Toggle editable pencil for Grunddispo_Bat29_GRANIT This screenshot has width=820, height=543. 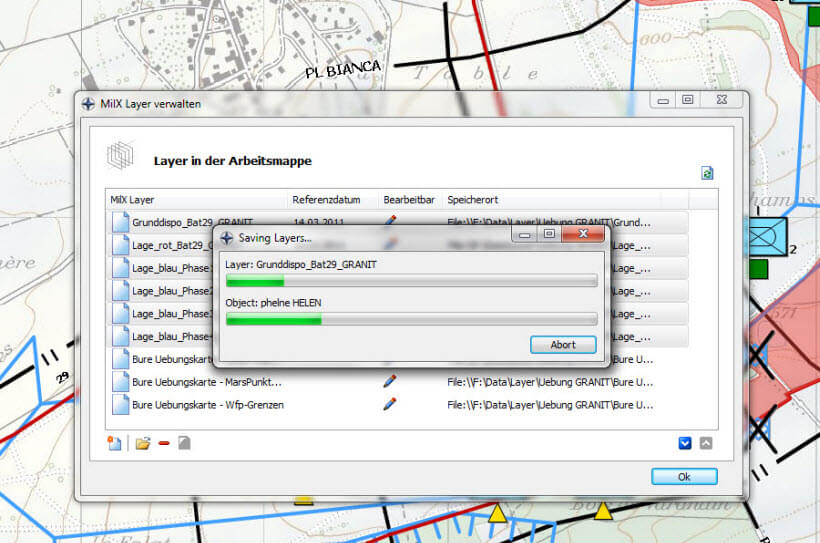coord(390,220)
